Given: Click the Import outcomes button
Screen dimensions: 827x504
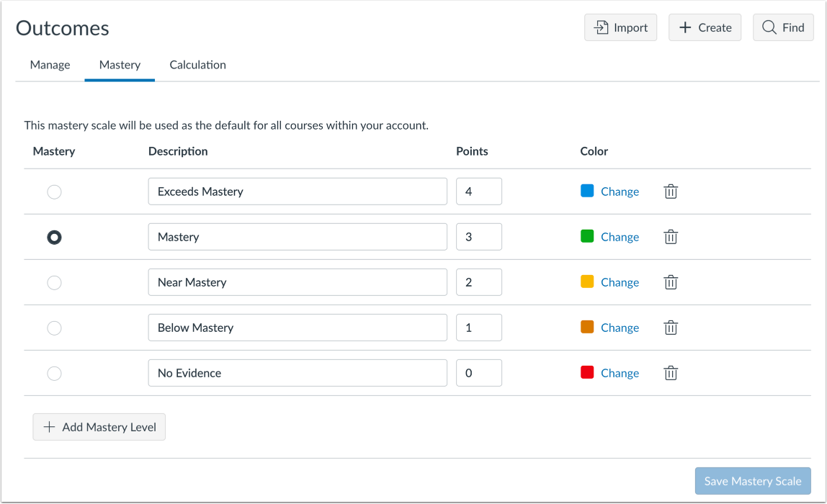Looking at the screenshot, I should tap(620, 27).
